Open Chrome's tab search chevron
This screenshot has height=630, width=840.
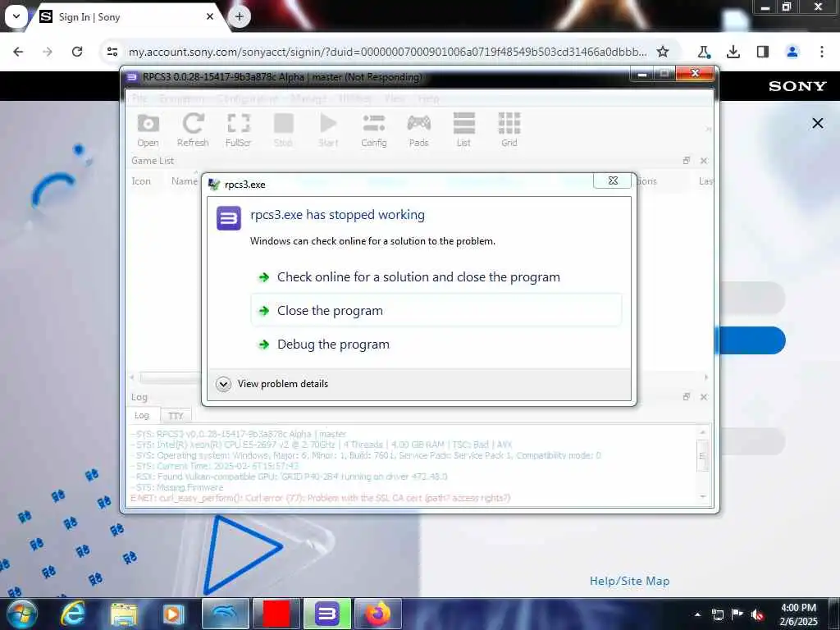coord(16,16)
